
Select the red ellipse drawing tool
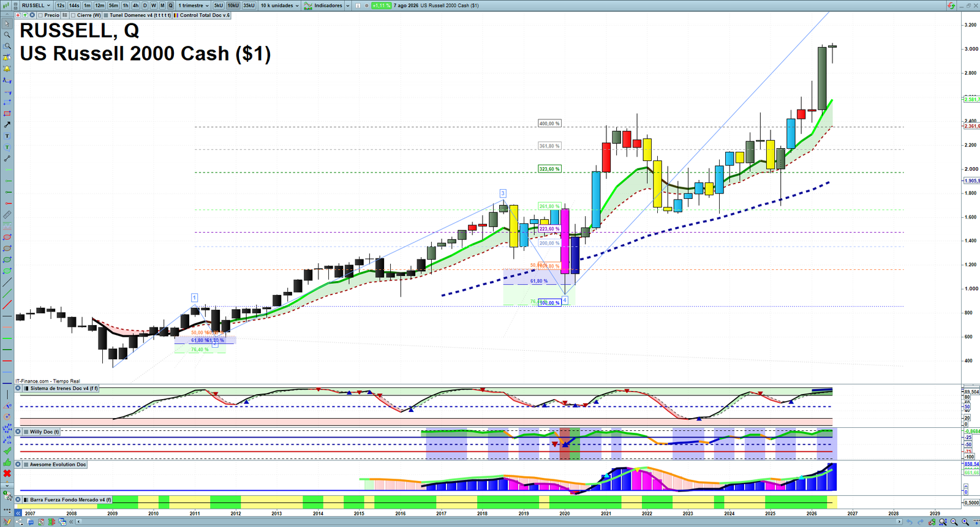(7, 237)
